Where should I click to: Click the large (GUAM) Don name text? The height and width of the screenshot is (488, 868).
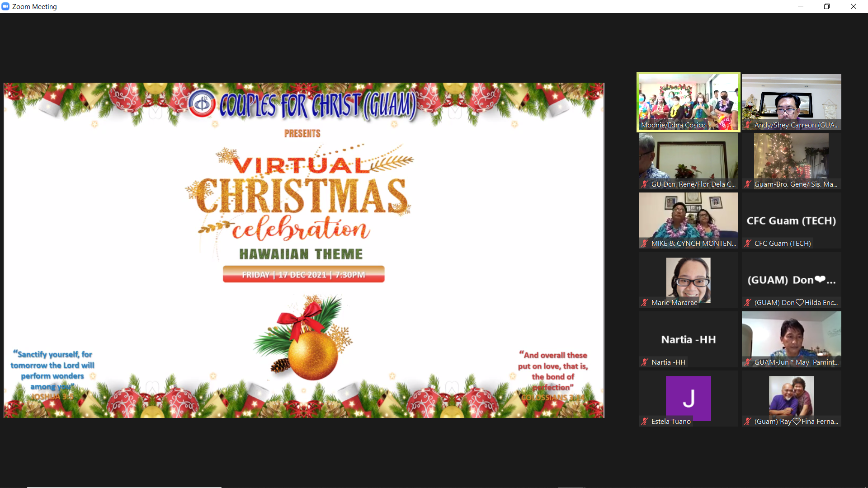pyautogui.click(x=791, y=280)
